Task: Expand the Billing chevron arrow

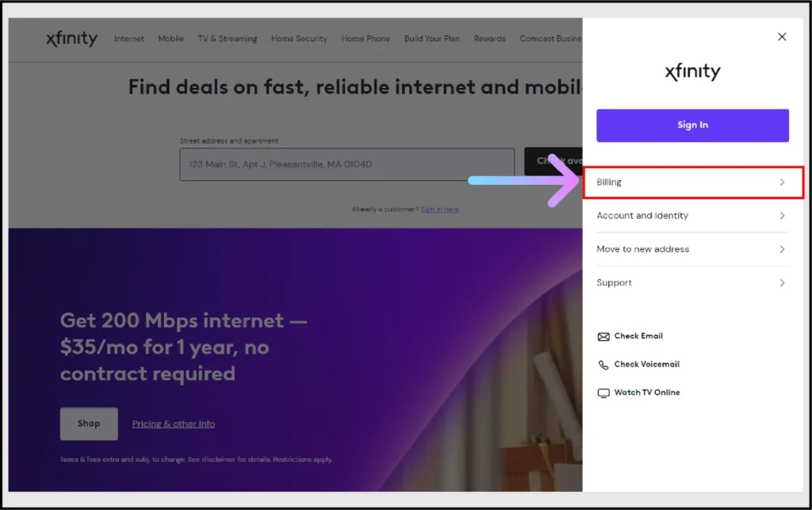Action: (x=782, y=182)
